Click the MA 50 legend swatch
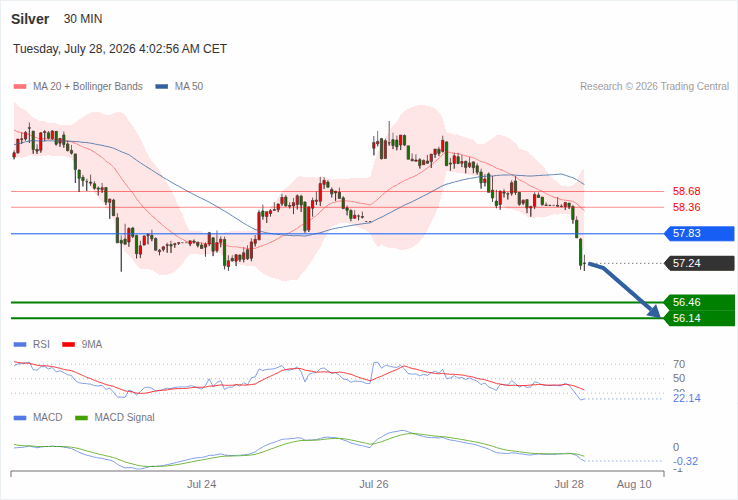 click(x=161, y=87)
